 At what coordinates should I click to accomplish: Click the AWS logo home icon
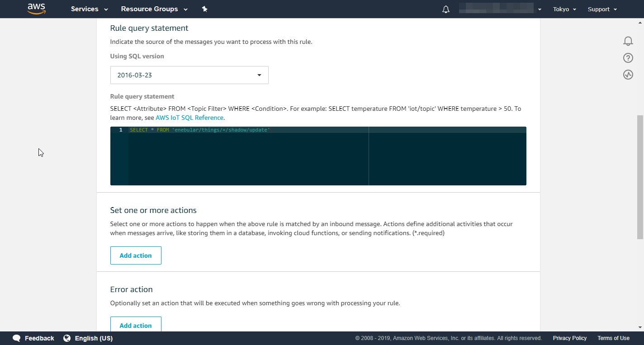click(36, 9)
